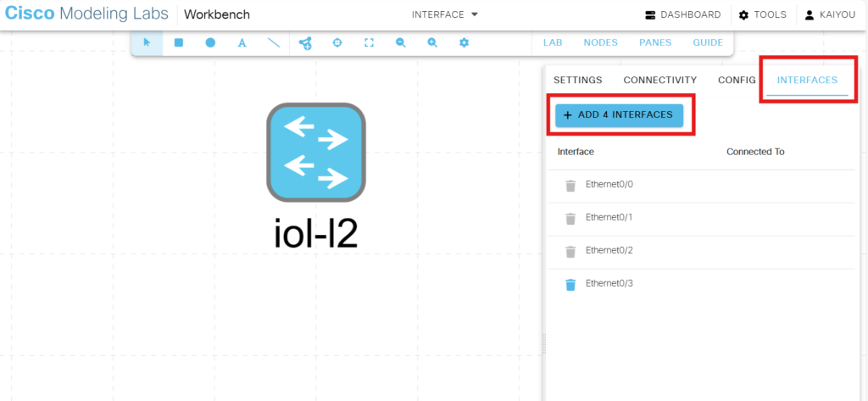The width and height of the screenshot is (868, 401).
Task: Delete the Ethernet0/2 interface trash icon
Action: [570, 252]
